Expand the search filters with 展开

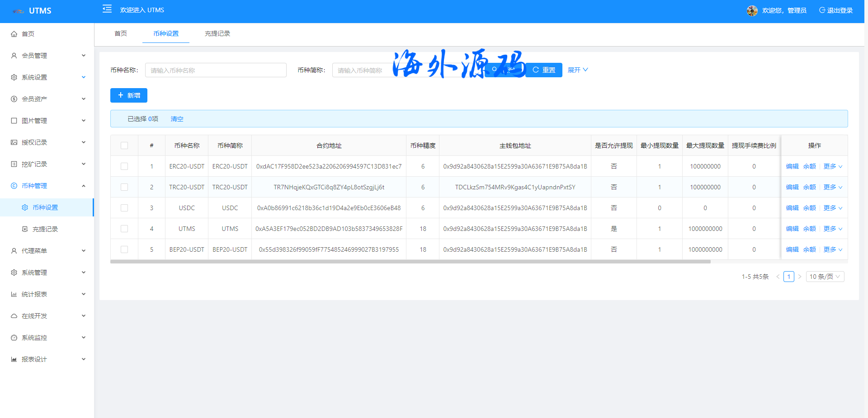tap(577, 70)
